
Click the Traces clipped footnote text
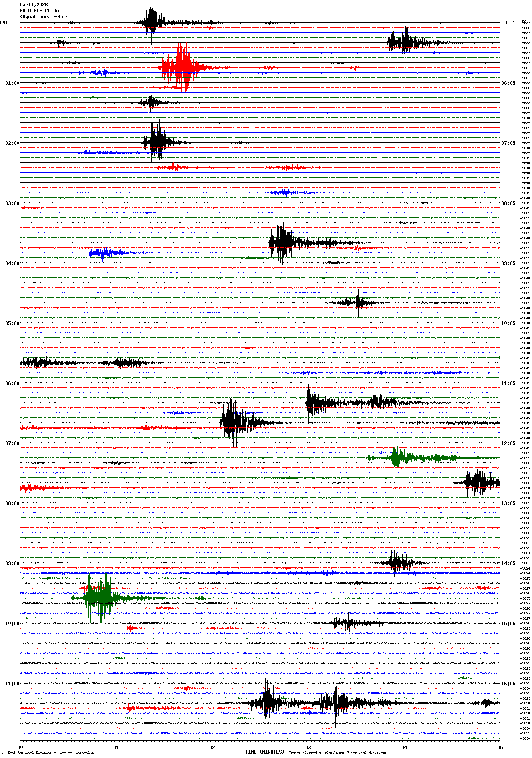pyautogui.click(x=338, y=752)
